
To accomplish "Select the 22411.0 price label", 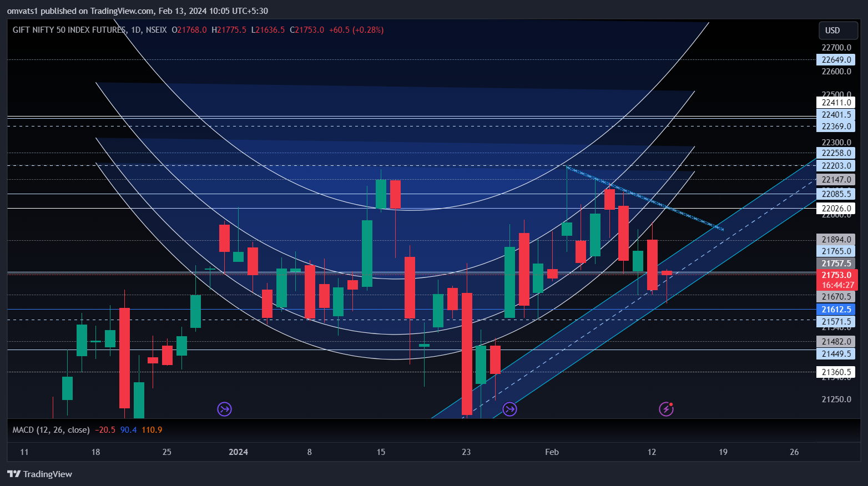I will click(x=836, y=103).
